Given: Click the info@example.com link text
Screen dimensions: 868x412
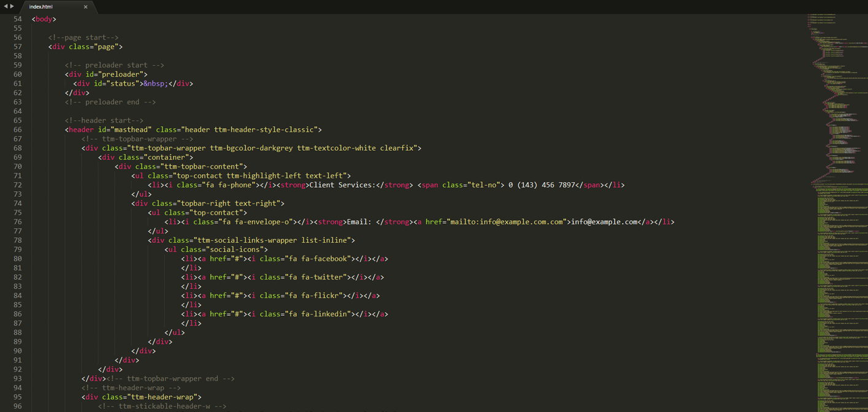Looking at the screenshot, I should point(605,221).
